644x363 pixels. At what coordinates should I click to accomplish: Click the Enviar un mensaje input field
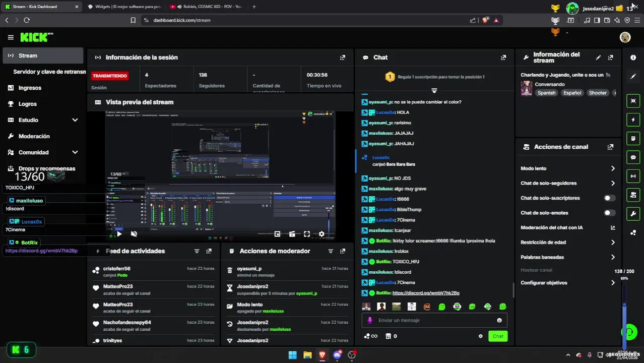click(434, 320)
